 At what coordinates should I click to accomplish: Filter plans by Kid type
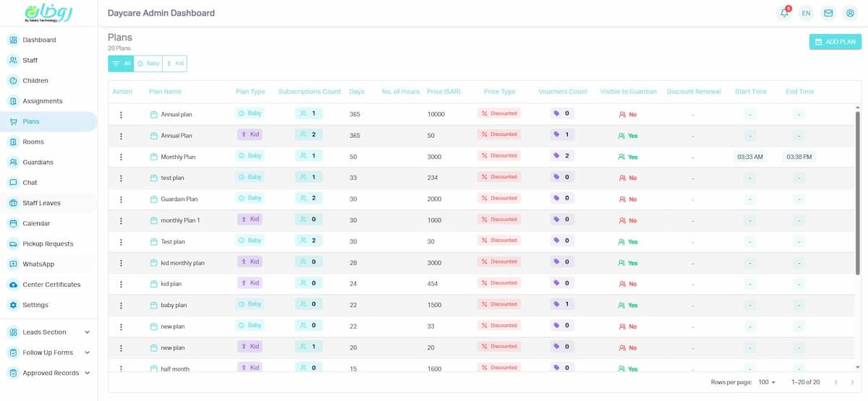point(175,64)
